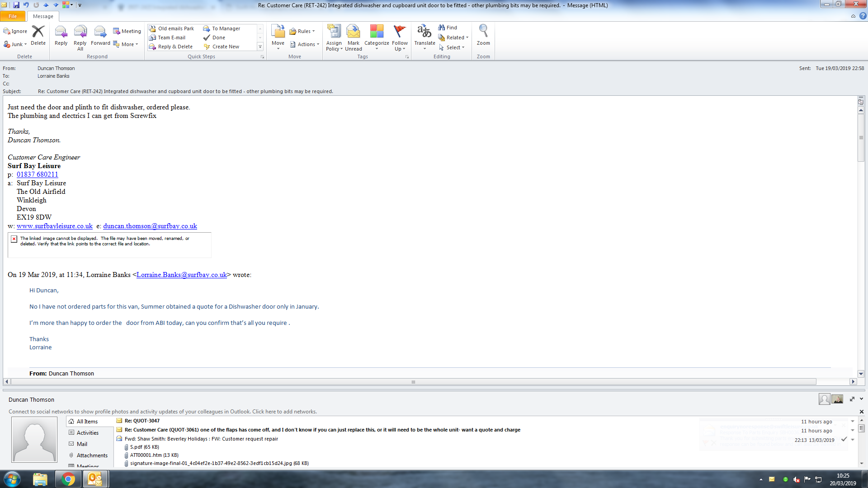
Task: Select Activities in people pane
Action: (x=87, y=433)
